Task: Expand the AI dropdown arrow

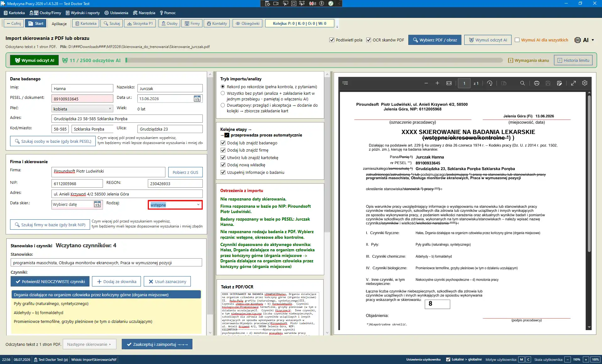Action: pos(593,40)
